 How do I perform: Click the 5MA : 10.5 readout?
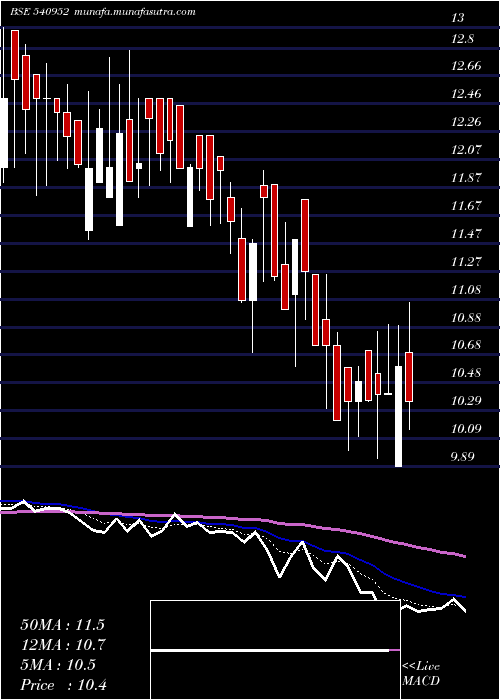58,665
